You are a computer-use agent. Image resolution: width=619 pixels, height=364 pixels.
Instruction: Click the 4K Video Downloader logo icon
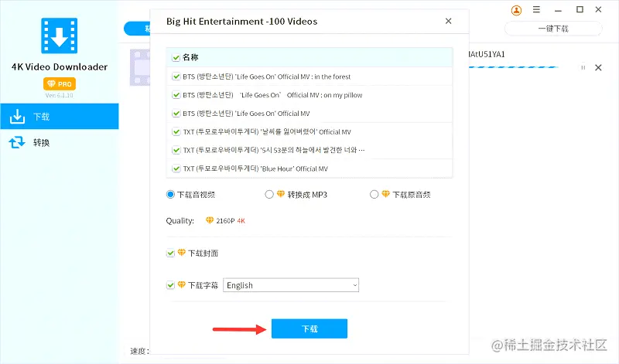[x=60, y=36]
